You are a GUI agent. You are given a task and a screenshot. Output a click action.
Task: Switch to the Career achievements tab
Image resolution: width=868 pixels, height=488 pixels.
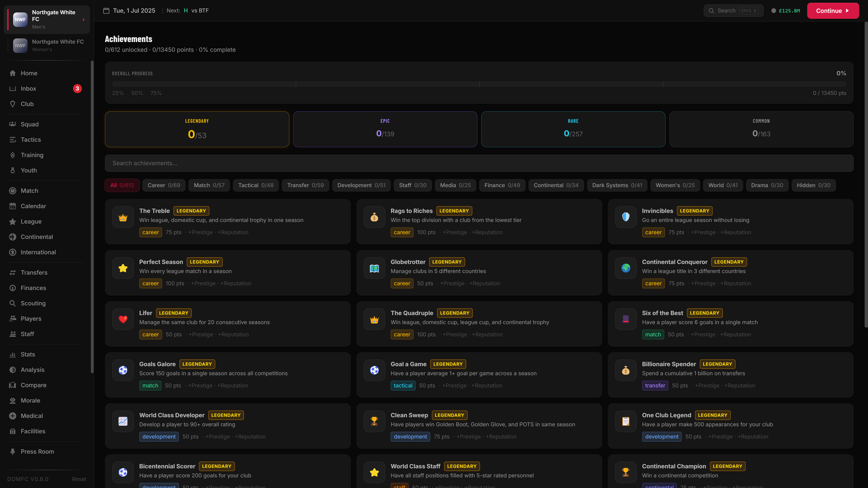[x=164, y=185]
